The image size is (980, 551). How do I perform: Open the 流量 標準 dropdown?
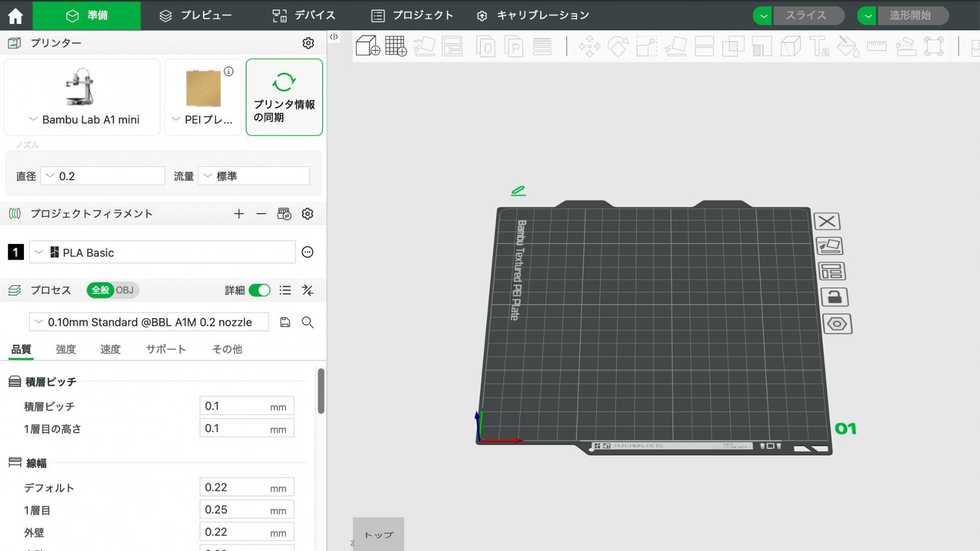tap(254, 176)
